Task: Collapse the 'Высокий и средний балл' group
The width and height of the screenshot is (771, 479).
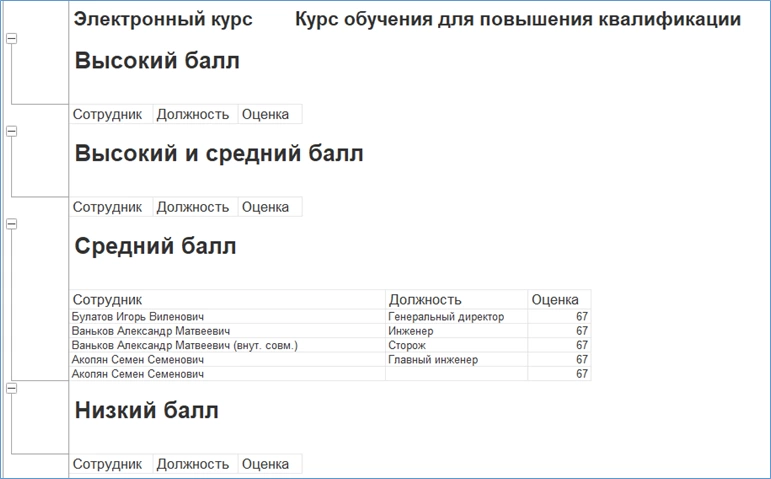Action: [x=12, y=131]
